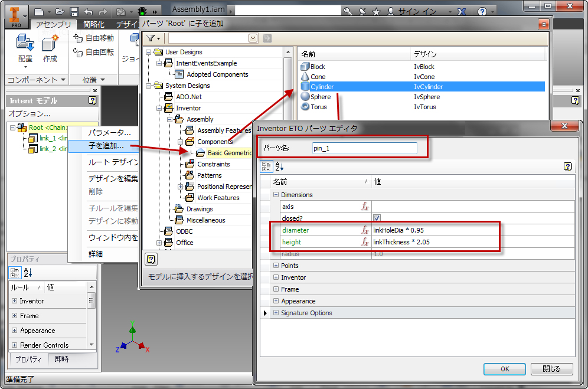Image resolution: width=588 pixels, height=389 pixels.
Task: Expand the Appearance group in part editor
Action: point(276,301)
